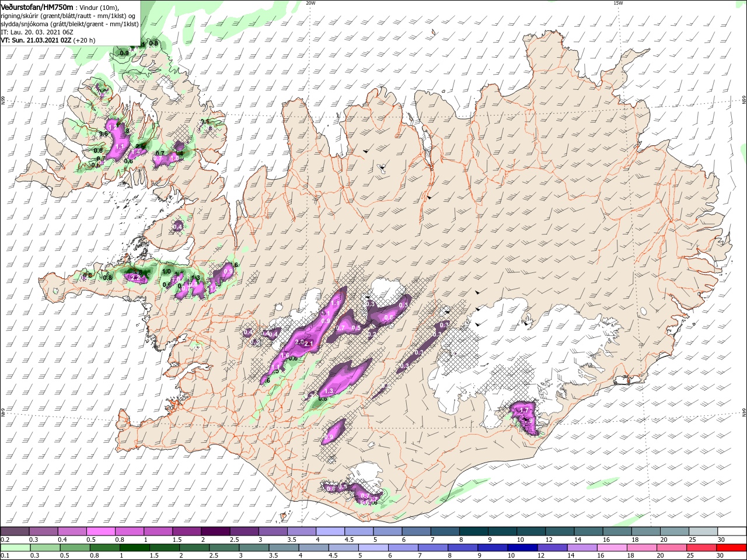Click the bright pink snow swatch between 0.5 and 0.8

coord(100,531)
